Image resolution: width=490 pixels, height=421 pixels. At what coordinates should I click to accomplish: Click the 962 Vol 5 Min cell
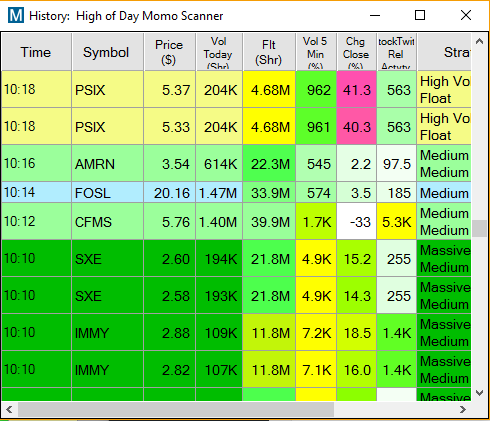tap(316, 90)
